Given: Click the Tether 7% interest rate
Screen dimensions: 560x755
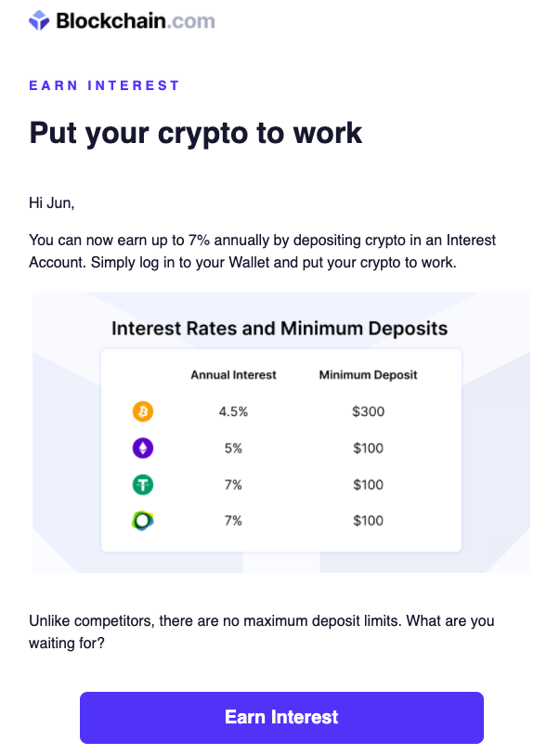Looking at the screenshot, I should 233,485.
